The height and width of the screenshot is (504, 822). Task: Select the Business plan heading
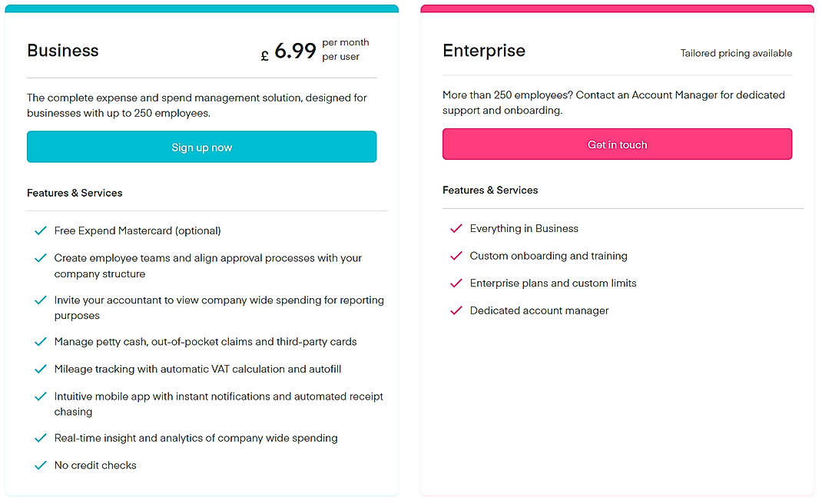(x=62, y=51)
